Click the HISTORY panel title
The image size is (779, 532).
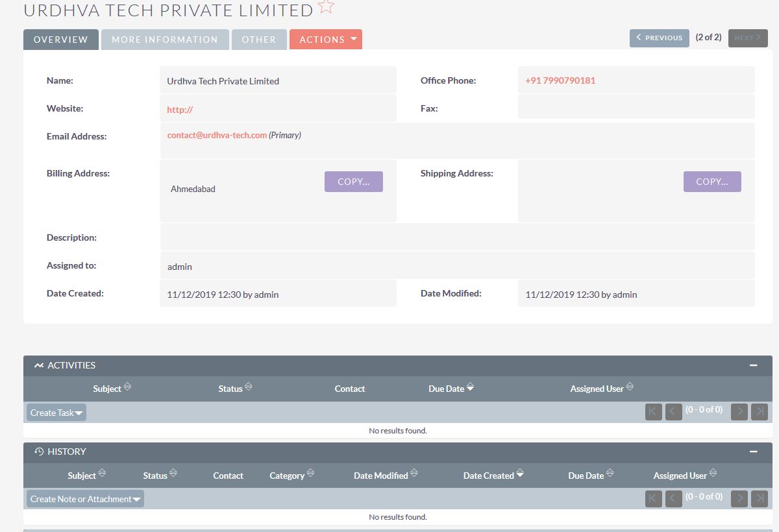67,452
